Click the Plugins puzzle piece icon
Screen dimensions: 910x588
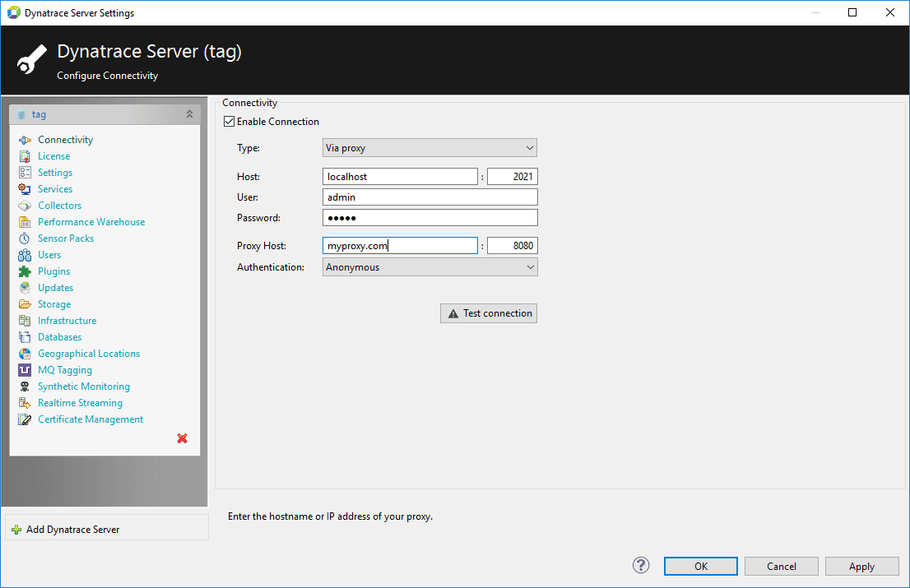click(25, 271)
